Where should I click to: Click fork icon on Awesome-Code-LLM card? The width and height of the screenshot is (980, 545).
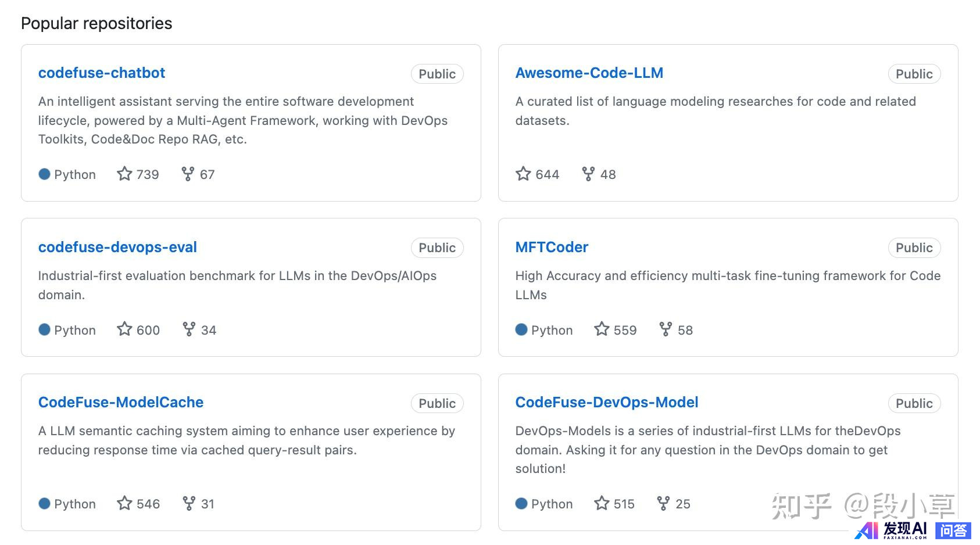(588, 174)
